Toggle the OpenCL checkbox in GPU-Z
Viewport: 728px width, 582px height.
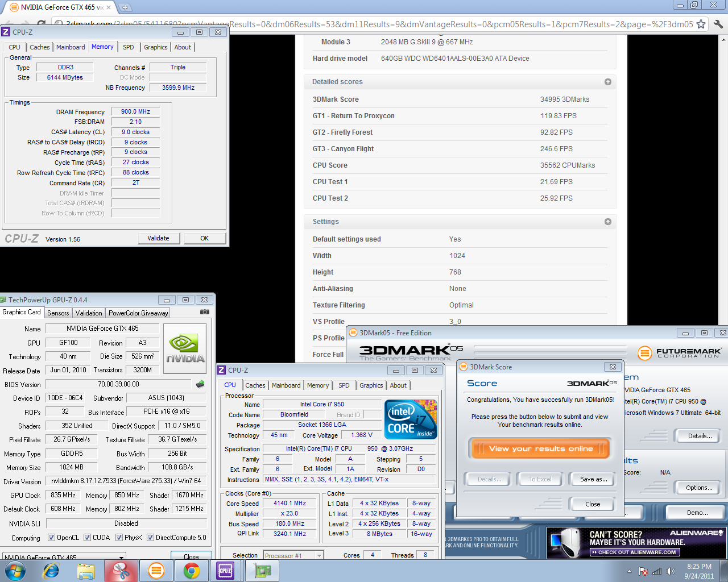(x=51, y=538)
